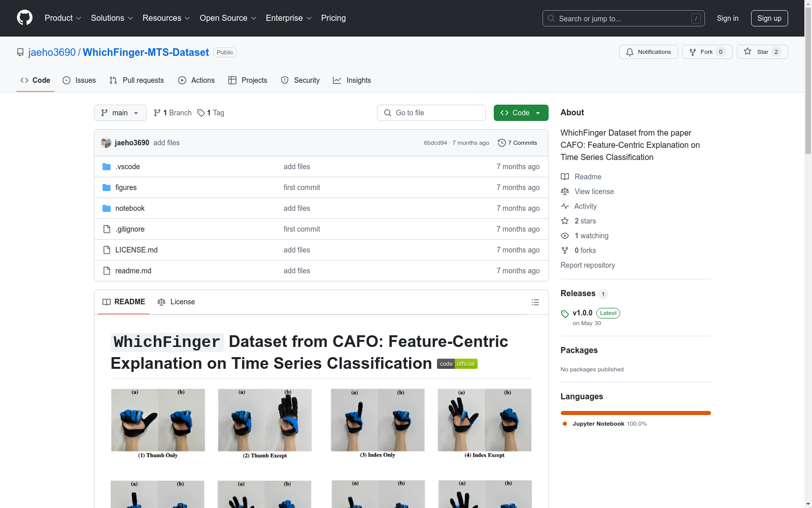This screenshot has height=508, width=812.
Task: Open the 'first commit' message for figures
Action: pyautogui.click(x=302, y=187)
